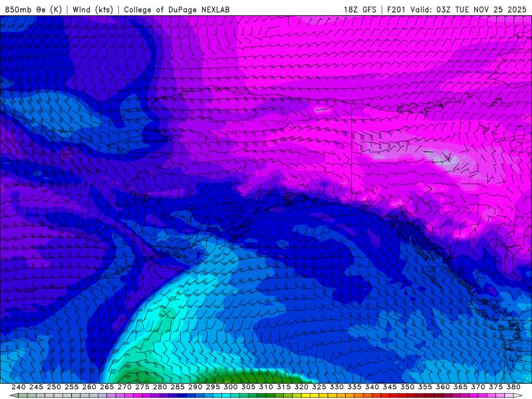The width and height of the screenshot is (532, 399).
Task: Click the 250 value on the color scale
Action: [x=54, y=387]
